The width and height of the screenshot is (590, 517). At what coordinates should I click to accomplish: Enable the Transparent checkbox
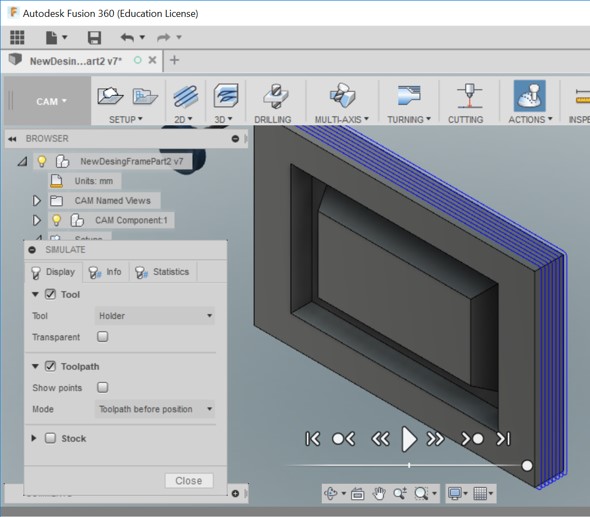tap(102, 336)
